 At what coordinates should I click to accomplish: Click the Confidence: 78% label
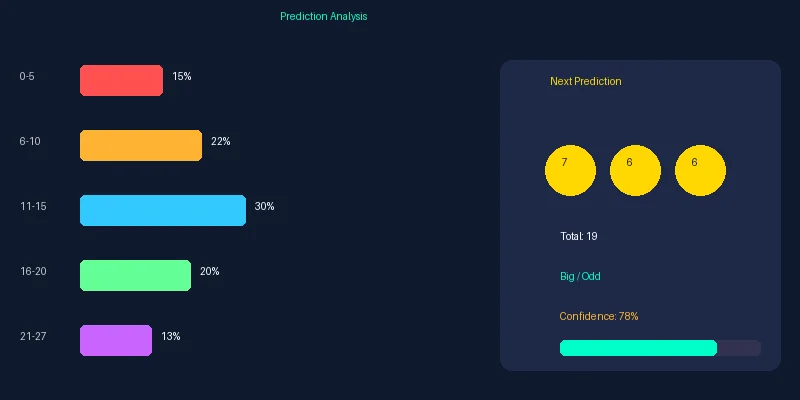pos(598,316)
